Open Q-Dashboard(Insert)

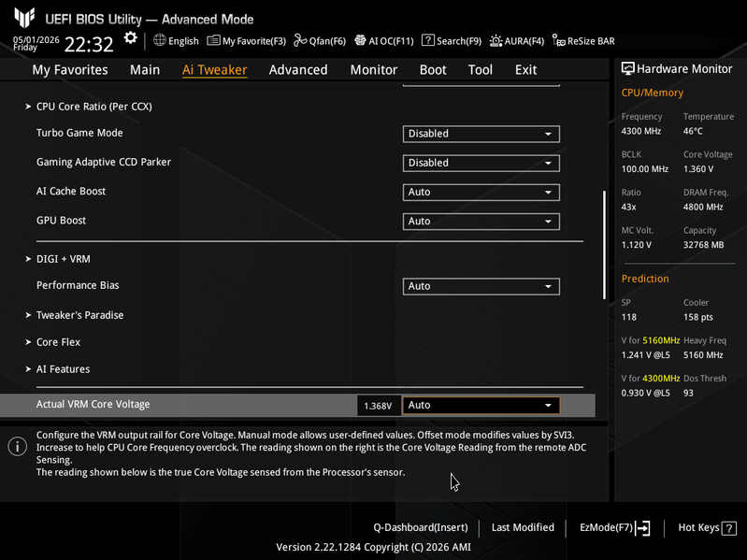420,527
